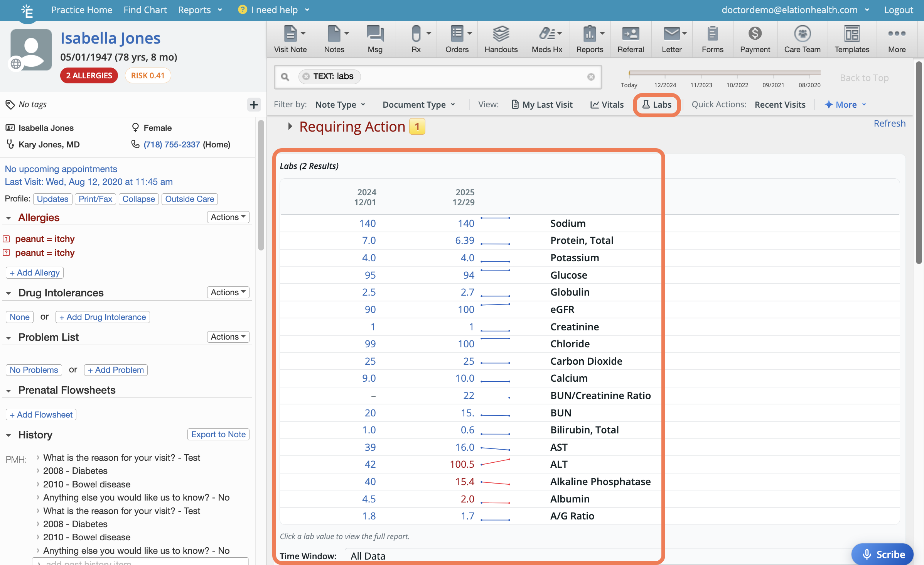Remove the TEXT: labs search chip
This screenshot has height=565, width=924.
coord(306,76)
